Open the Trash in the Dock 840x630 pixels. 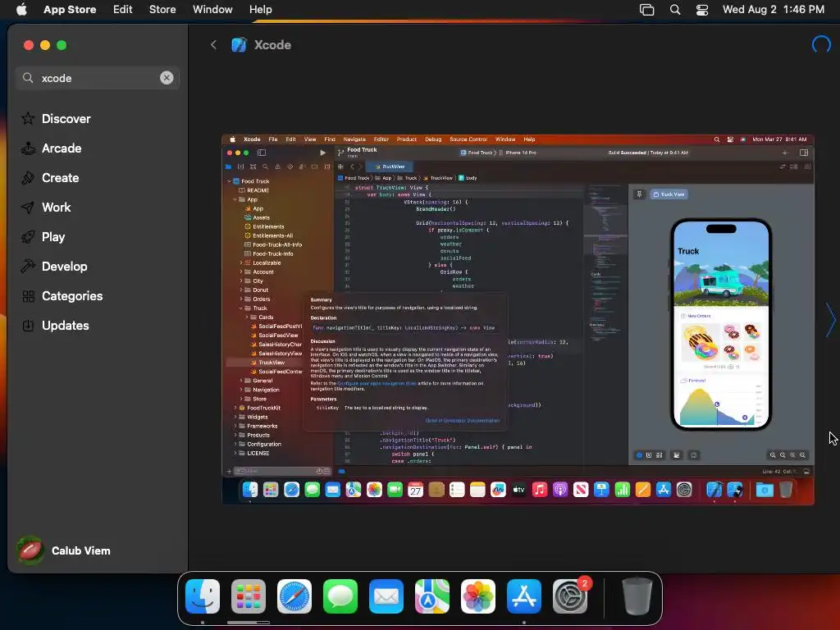[x=637, y=596]
